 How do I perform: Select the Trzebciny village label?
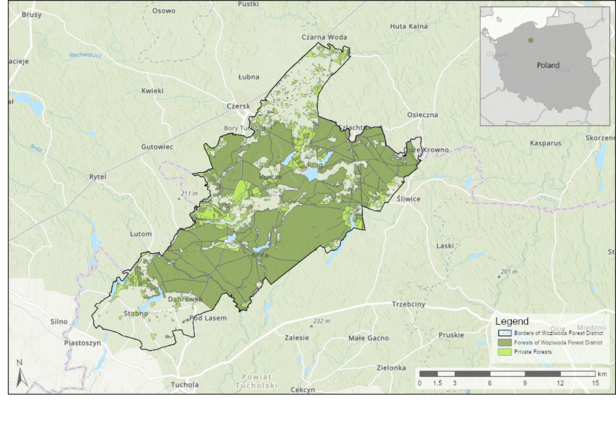[408, 304]
